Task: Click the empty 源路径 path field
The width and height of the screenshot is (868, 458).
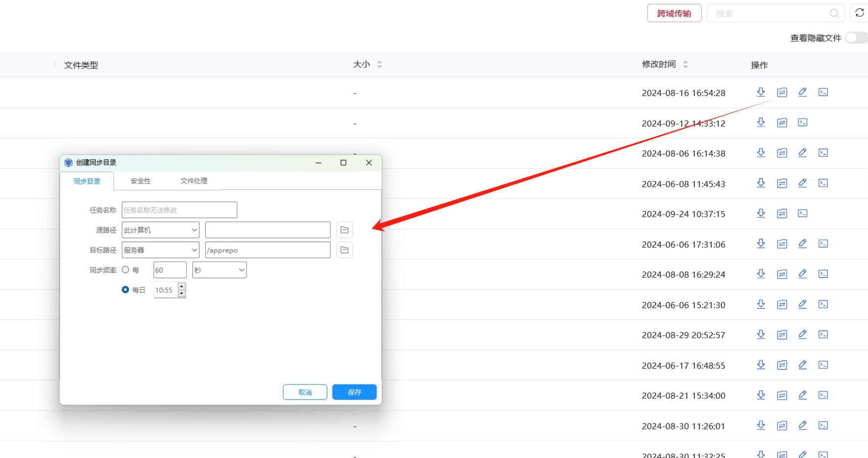Action: [268, 230]
